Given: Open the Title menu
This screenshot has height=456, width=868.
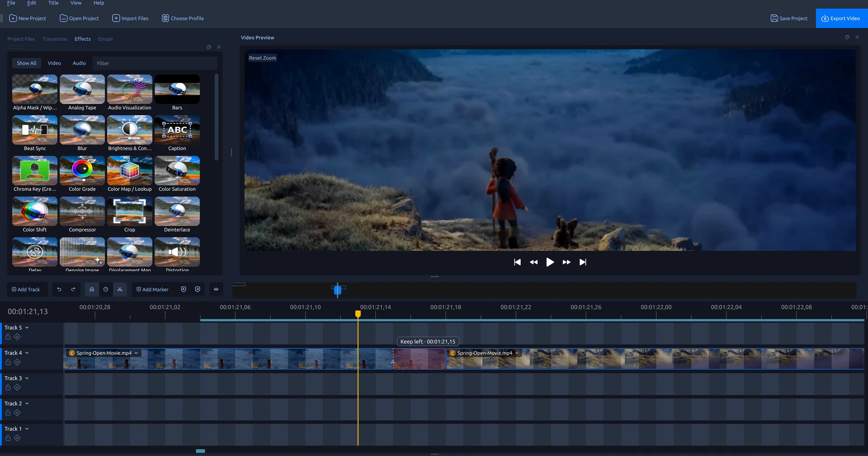Looking at the screenshot, I should click(x=53, y=3).
